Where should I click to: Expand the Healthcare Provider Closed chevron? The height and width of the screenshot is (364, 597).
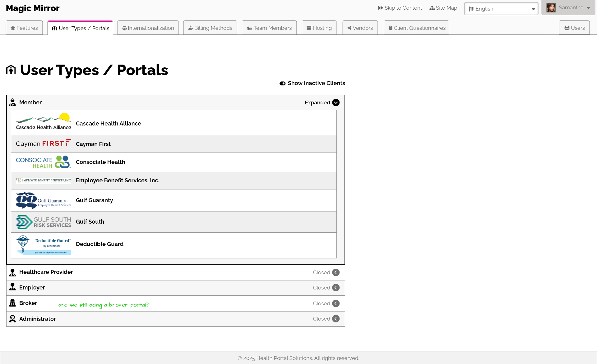point(336,272)
